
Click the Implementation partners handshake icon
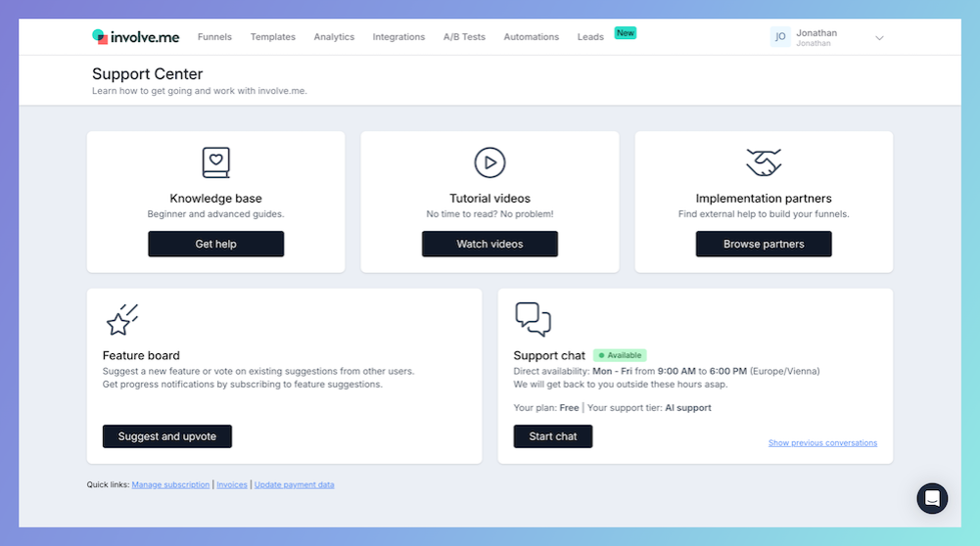(x=764, y=162)
